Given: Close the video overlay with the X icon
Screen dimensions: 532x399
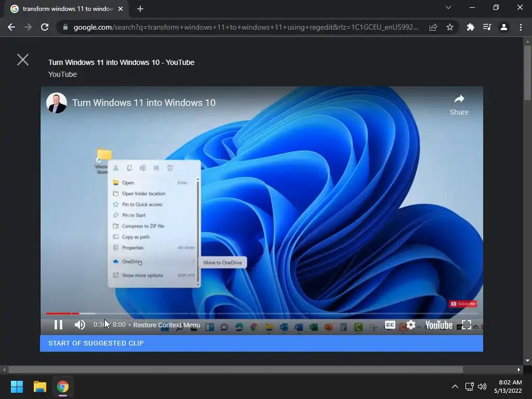Looking at the screenshot, I should tap(23, 60).
